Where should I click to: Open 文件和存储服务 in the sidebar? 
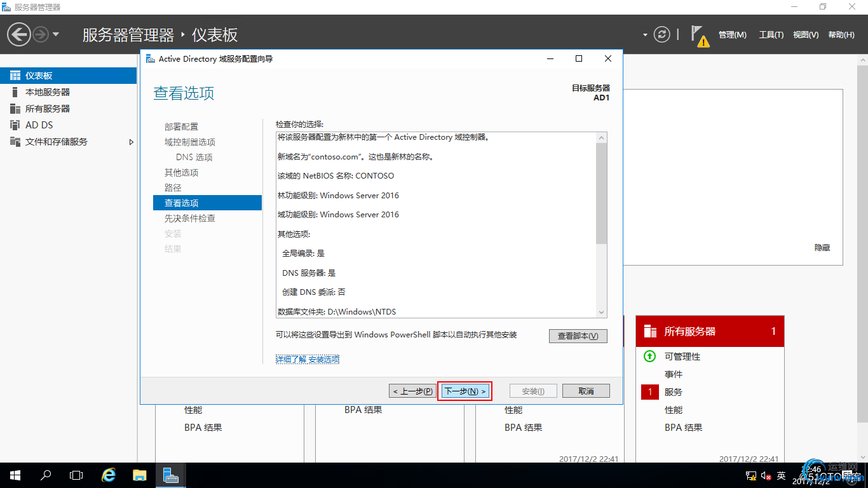click(68, 142)
